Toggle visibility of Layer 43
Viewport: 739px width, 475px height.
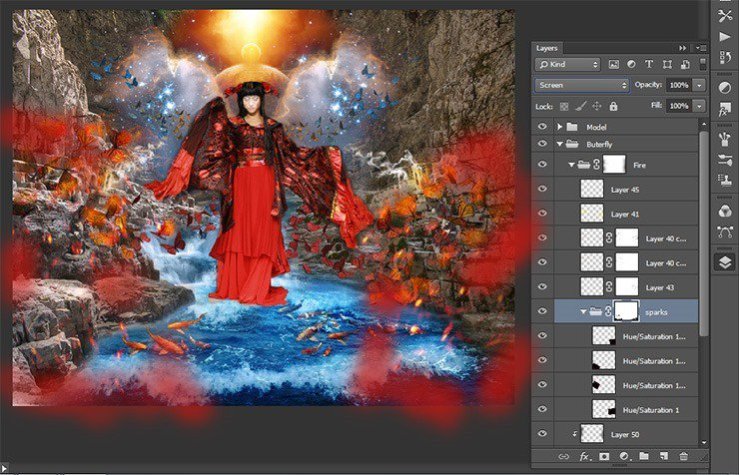[542, 287]
